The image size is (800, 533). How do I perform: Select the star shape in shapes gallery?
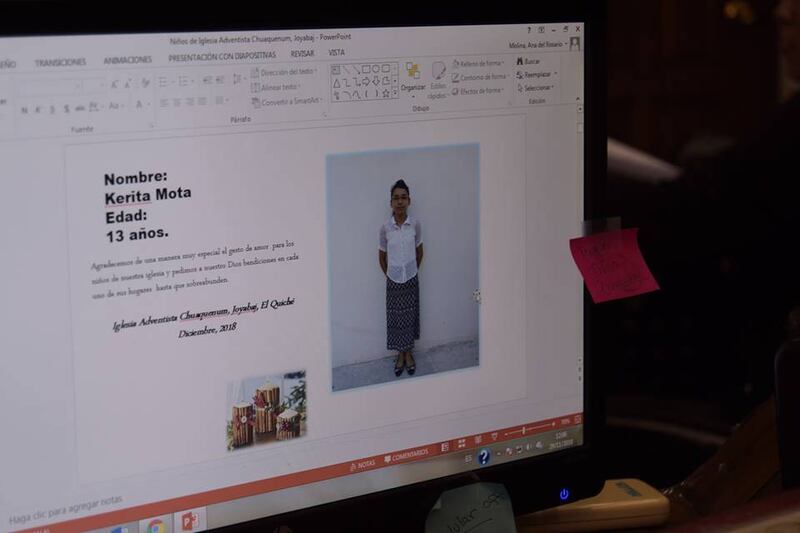tap(386, 93)
